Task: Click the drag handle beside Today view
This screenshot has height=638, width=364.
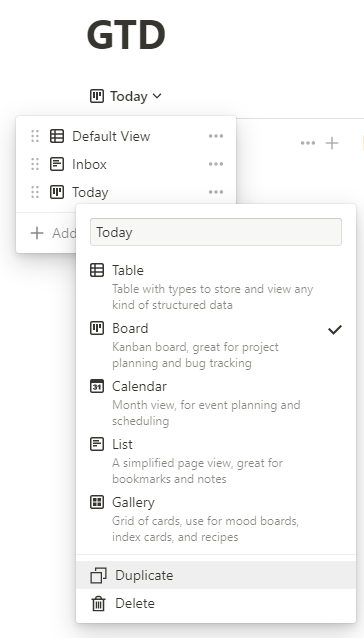Action: point(35,192)
